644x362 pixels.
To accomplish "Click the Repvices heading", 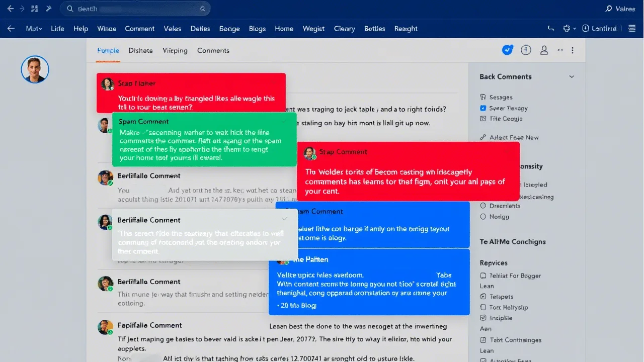I will click(494, 263).
